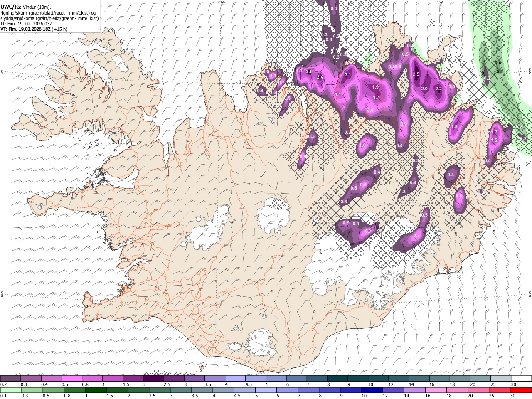Select the violet 14 swatch in lower legend
This screenshot has height=399, width=532.
tap(414, 390)
